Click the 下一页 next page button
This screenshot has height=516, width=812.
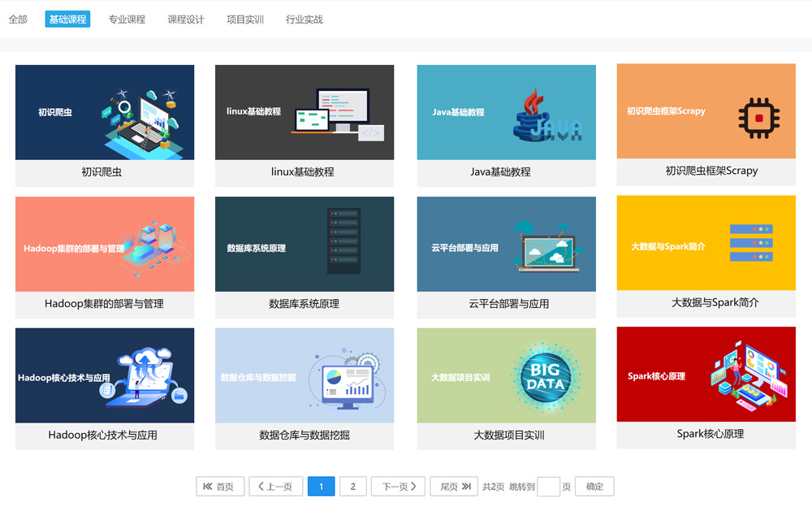pyautogui.click(x=398, y=487)
